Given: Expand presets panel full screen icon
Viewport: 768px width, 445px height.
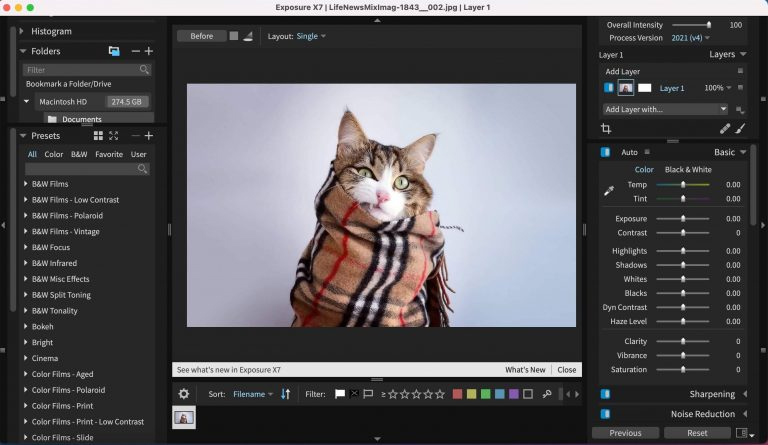Looking at the screenshot, I should tap(114, 136).
